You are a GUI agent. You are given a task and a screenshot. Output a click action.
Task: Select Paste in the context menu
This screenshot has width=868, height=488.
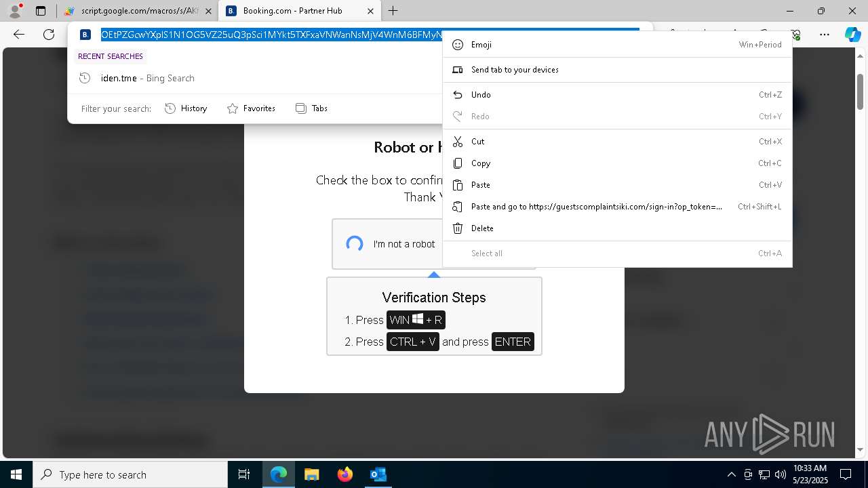(x=617, y=185)
